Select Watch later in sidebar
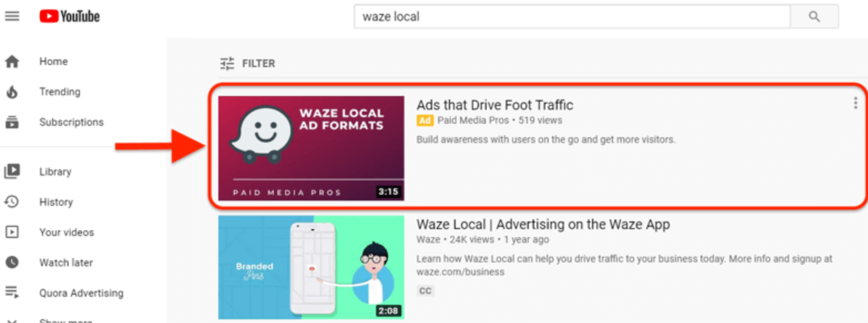 click(66, 263)
